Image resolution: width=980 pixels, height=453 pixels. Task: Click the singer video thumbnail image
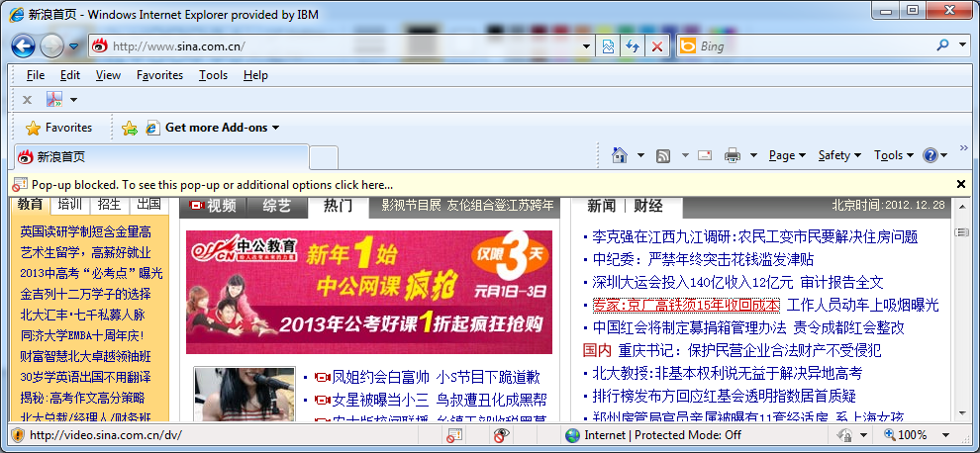[x=245, y=395]
